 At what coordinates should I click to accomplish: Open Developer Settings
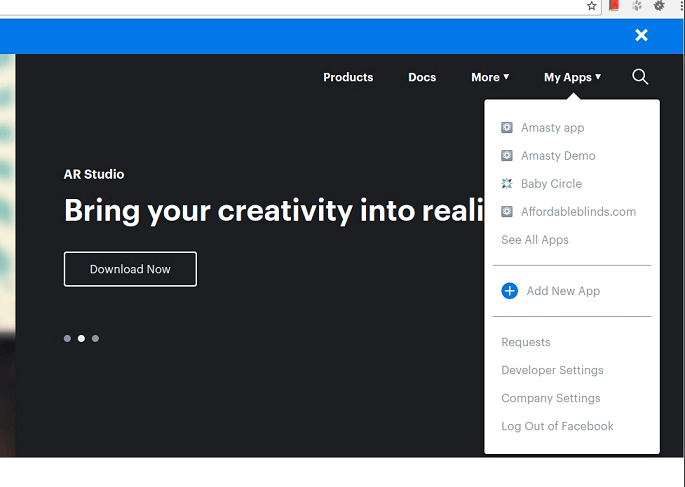coord(552,370)
